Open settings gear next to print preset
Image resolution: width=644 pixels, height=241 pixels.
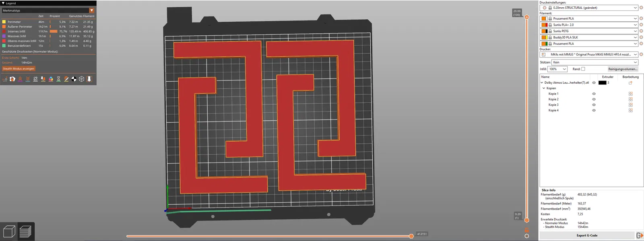(x=641, y=8)
